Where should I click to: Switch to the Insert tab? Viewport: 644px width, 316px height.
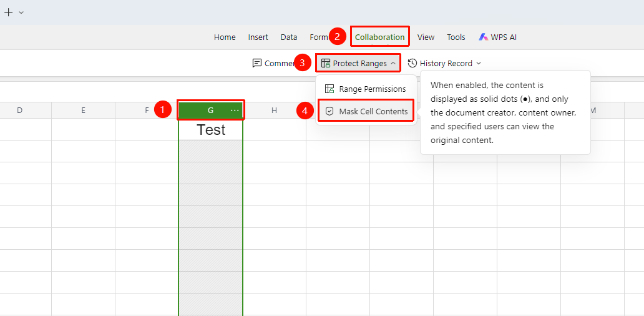click(258, 37)
